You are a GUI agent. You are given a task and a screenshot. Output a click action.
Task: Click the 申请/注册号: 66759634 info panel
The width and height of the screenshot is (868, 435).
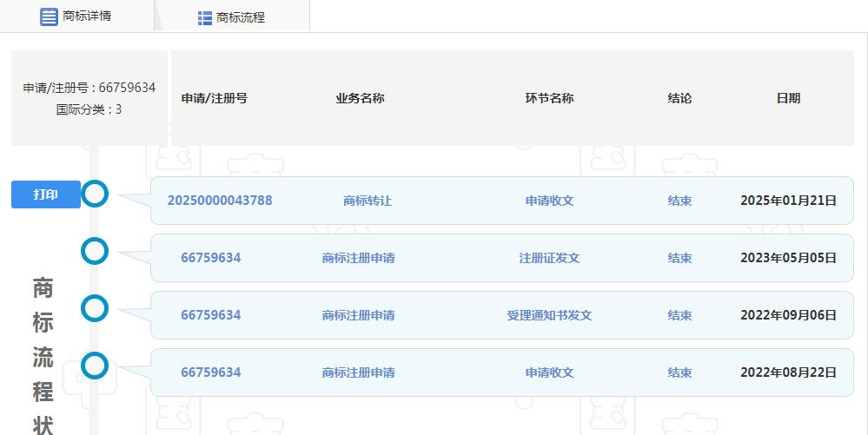click(89, 98)
